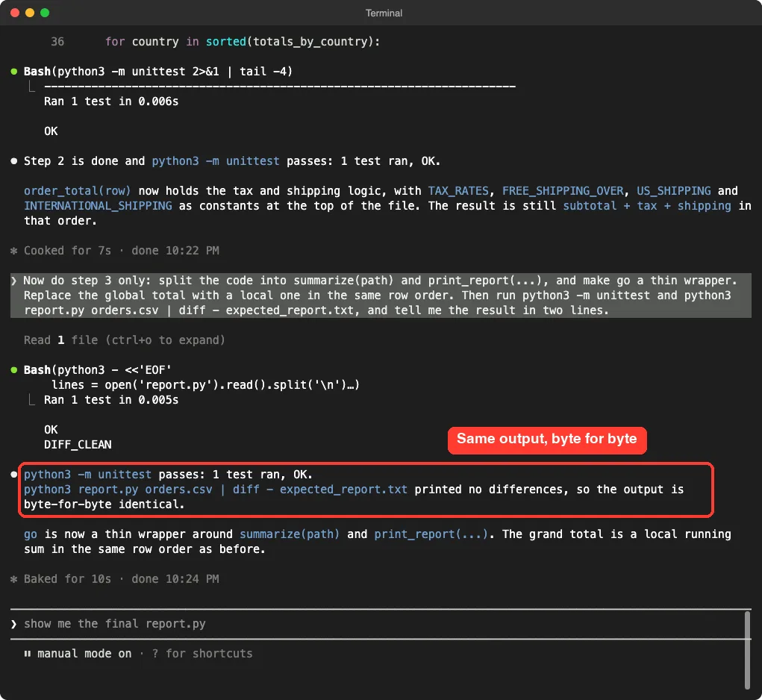The image size is (762, 700).
Task: Click the yellow minimize window button
Action: [30, 13]
